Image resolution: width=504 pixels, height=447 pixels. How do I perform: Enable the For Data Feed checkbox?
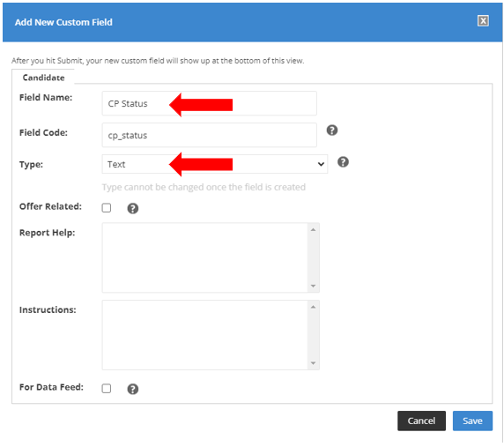(x=107, y=389)
